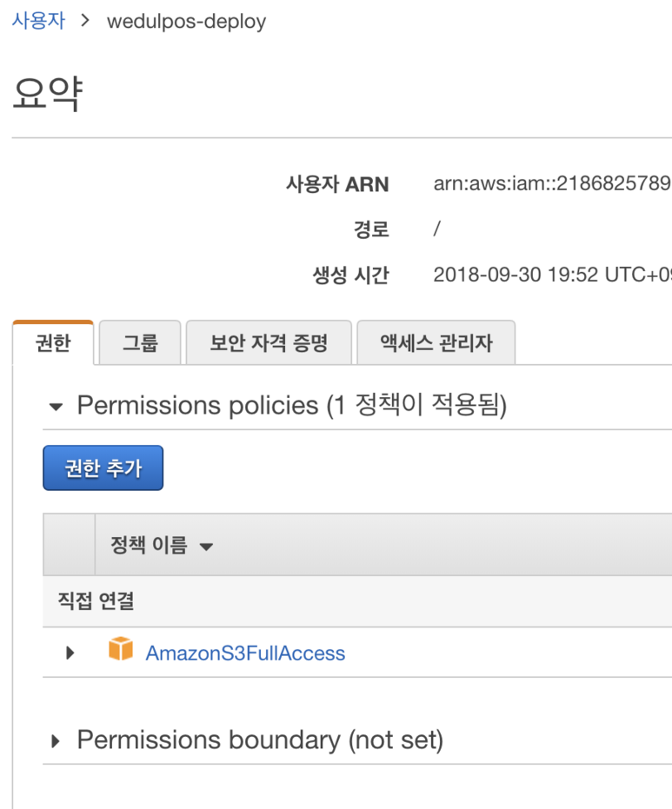Viewport: 672px width, 809px height.
Task: Click the Permissions policies heading text
Action: coord(292,405)
